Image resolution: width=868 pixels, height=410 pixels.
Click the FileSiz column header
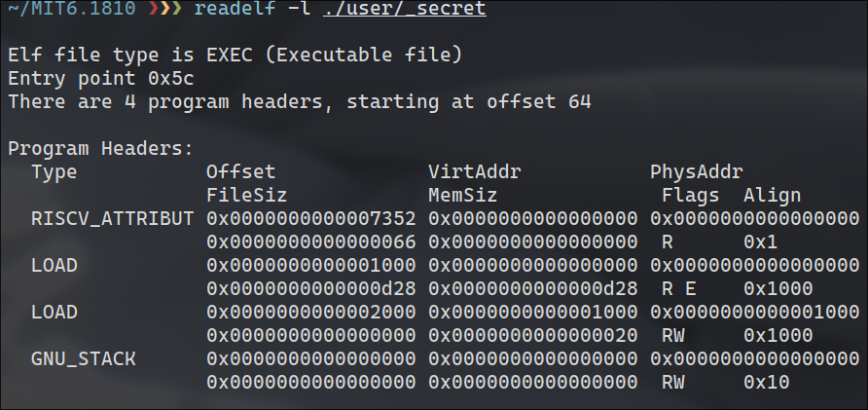[246, 196]
